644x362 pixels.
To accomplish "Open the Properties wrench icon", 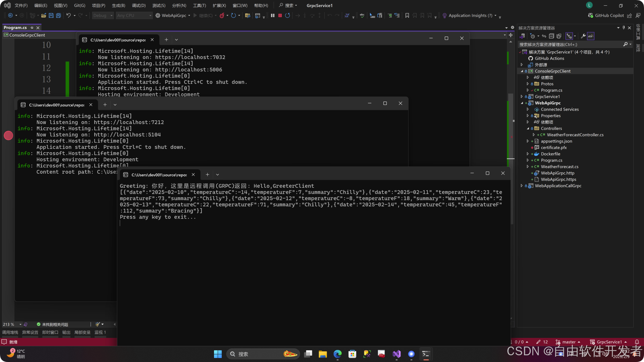I will (583, 36).
